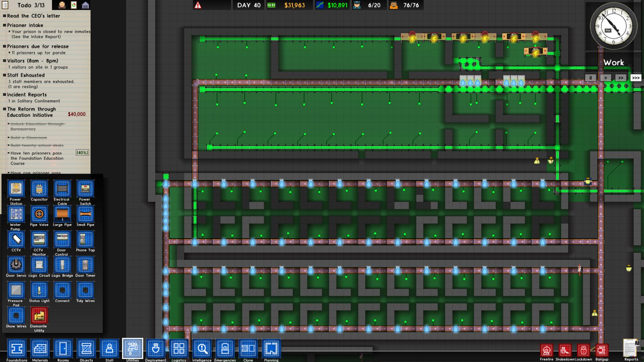The height and width of the screenshot is (362, 644).
Task: Read the CEO's letter entry
Action: pos(34,16)
